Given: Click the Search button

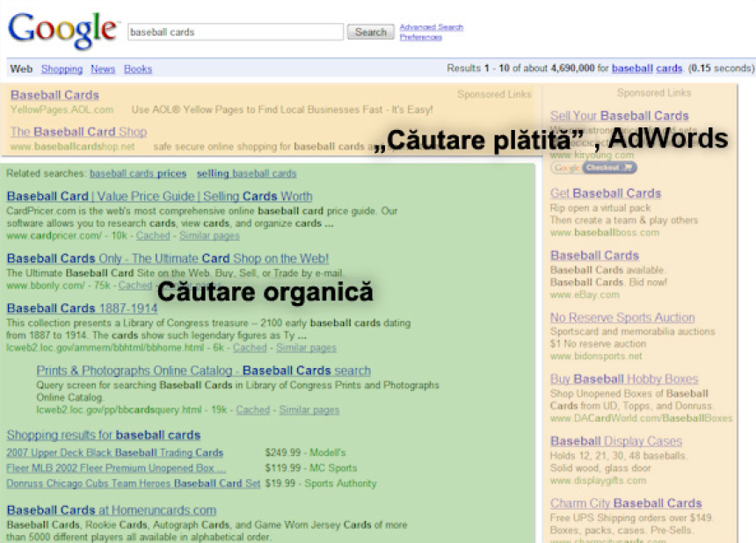Looking at the screenshot, I should tap(370, 32).
